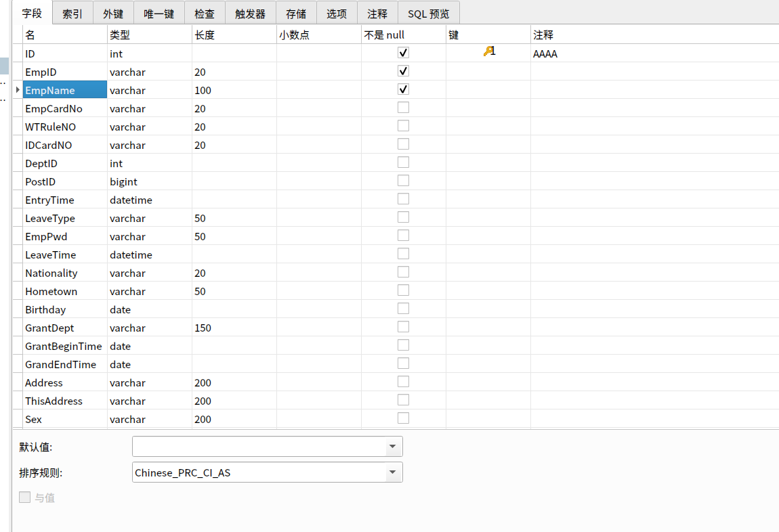This screenshot has width=779, height=532.
Task: Open the 默认值 dropdown arrow
Action: coord(392,447)
